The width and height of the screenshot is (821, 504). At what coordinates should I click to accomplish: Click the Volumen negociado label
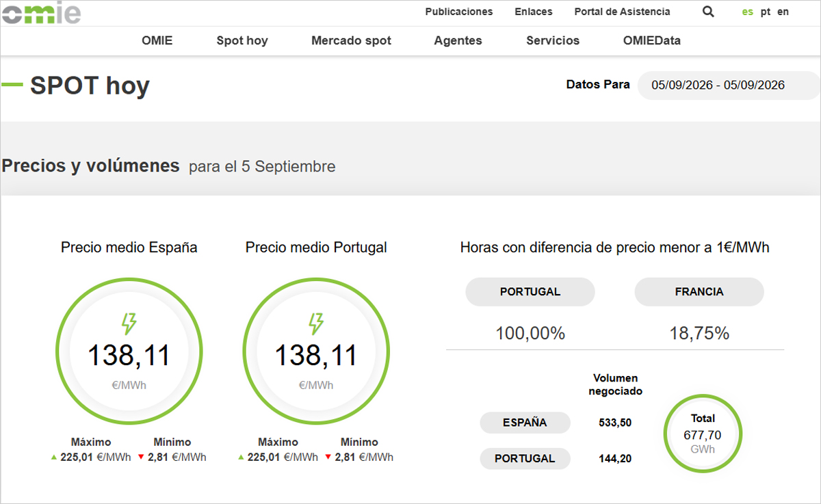click(x=615, y=384)
